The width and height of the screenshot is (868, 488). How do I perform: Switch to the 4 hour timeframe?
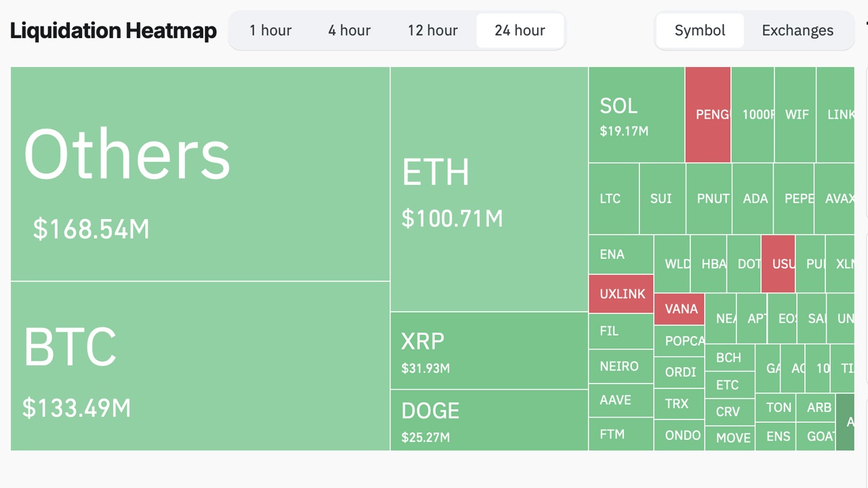(349, 30)
